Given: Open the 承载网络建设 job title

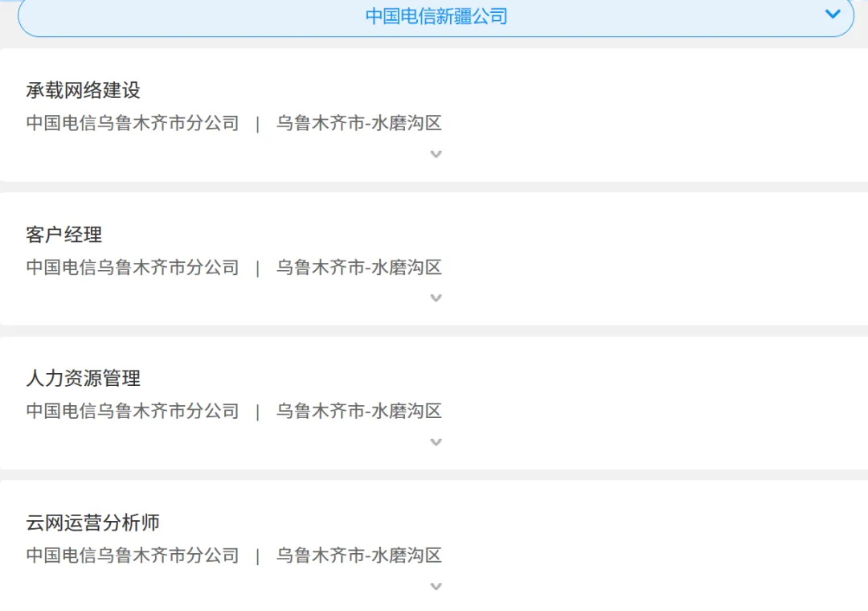Looking at the screenshot, I should click(83, 90).
